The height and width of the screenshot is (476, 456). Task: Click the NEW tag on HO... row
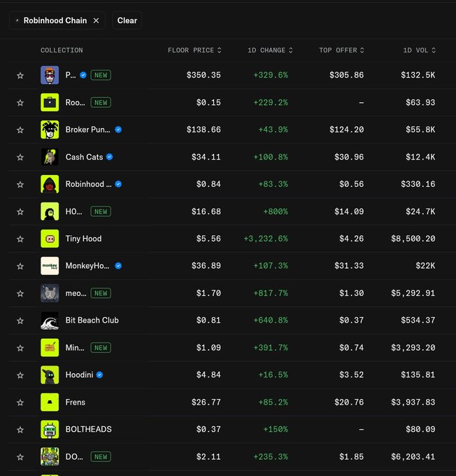(x=101, y=211)
